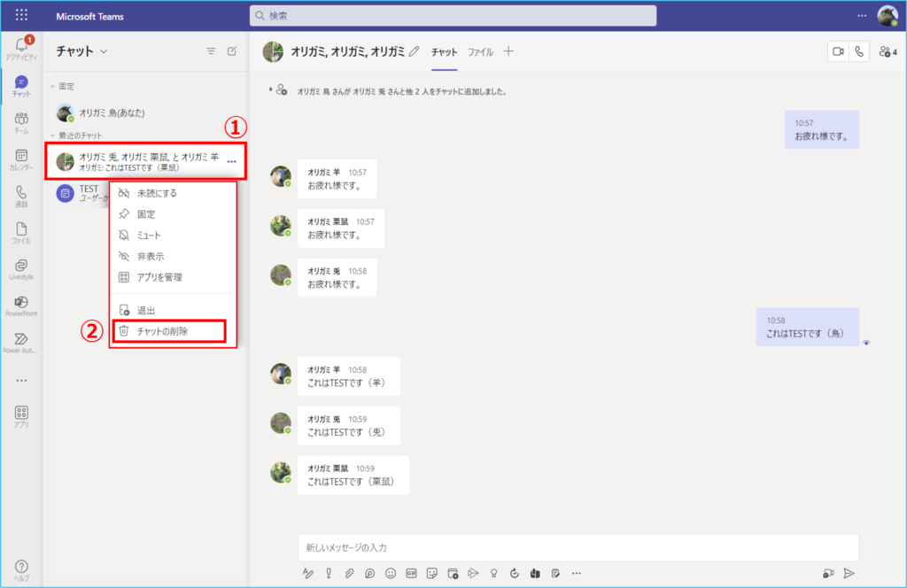
Task: Start a video call with the camera icon
Action: [x=837, y=52]
